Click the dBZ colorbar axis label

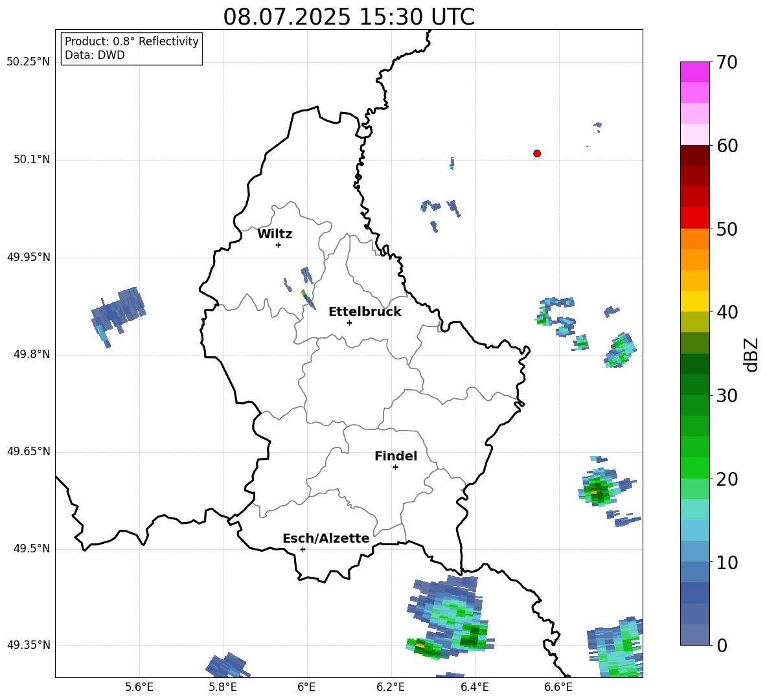pos(751,354)
